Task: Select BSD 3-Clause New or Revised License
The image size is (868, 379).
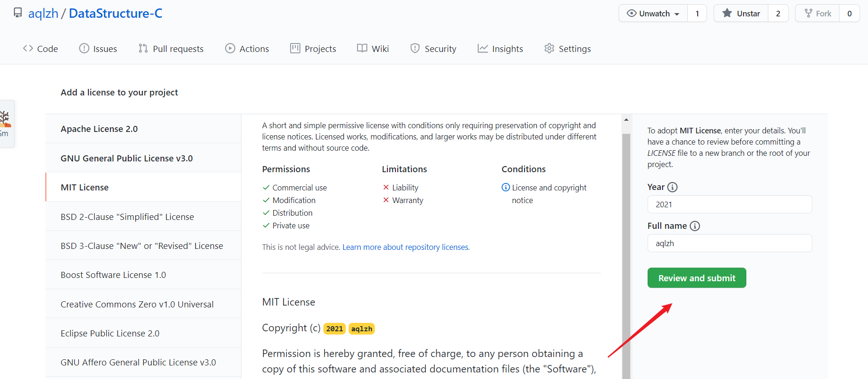Action: click(x=143, y=246)
